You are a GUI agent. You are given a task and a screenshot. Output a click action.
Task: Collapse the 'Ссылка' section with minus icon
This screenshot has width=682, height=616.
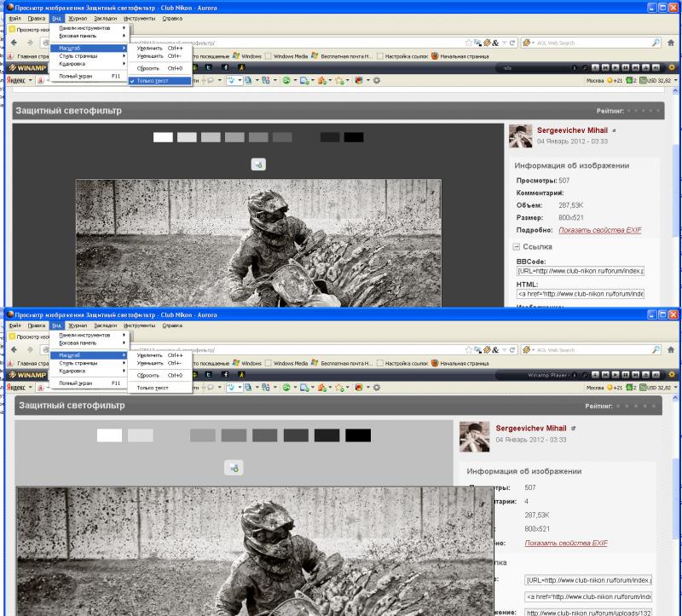516,246
